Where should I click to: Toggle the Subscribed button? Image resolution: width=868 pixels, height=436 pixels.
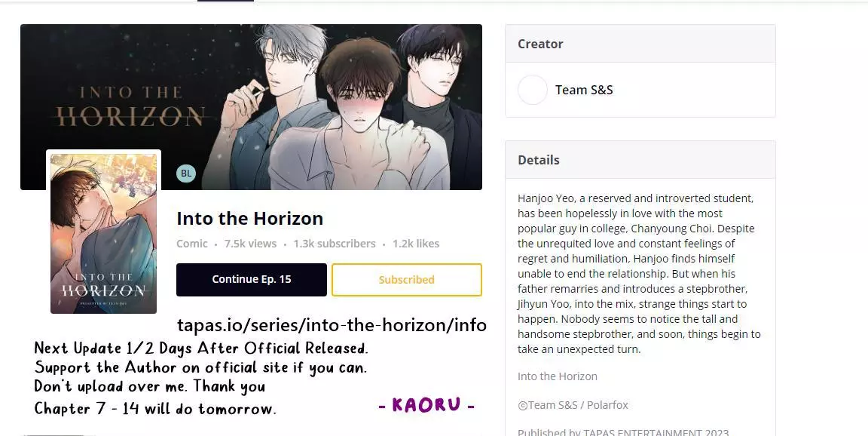pyautogui.click(x=407, y=280)
